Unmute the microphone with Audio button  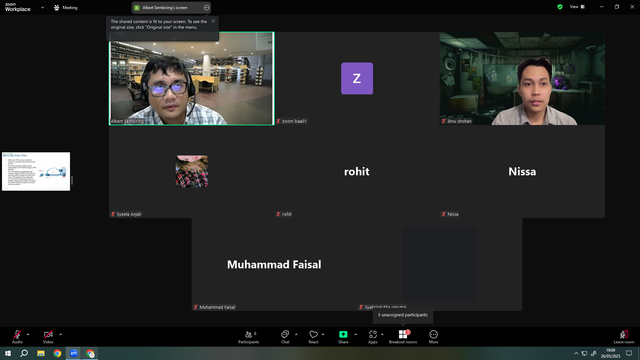coord(17,336)
